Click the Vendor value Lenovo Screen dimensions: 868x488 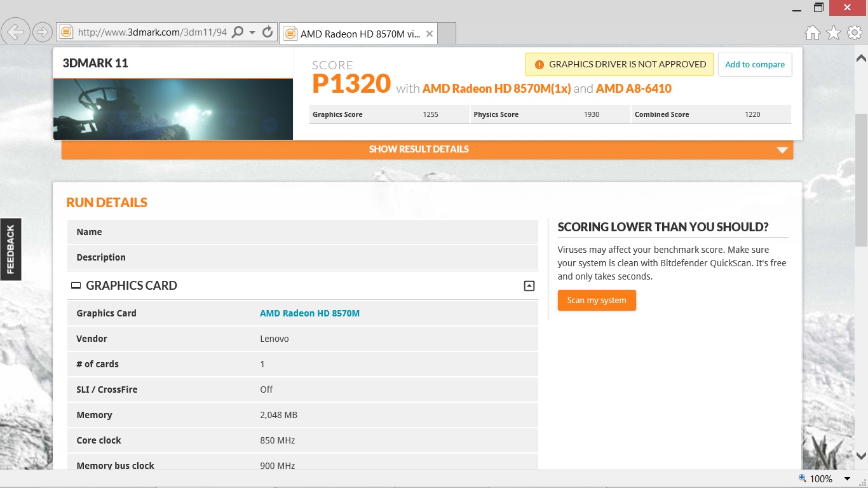tap(275, 339)
